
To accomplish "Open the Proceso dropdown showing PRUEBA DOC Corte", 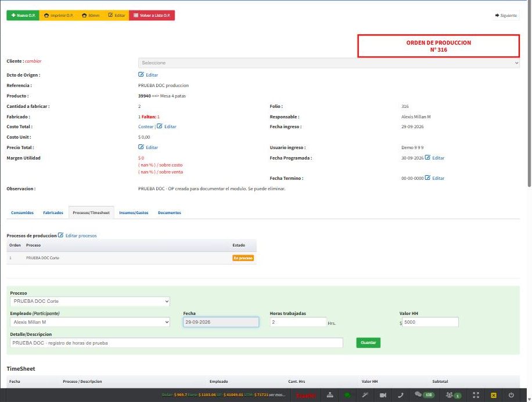I will click(90, 301).
